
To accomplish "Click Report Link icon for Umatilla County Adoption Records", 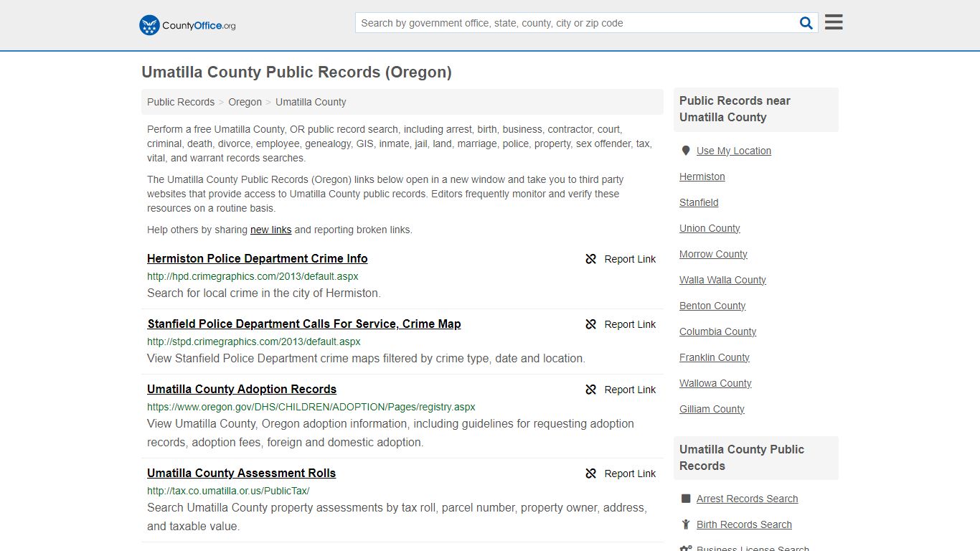I will click(x=591, y=390).
